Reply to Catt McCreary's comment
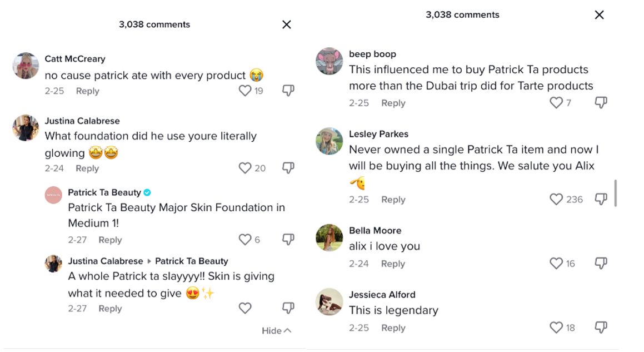Image resolution: width=644 pixels, height=352 pixels. [87, 91]
